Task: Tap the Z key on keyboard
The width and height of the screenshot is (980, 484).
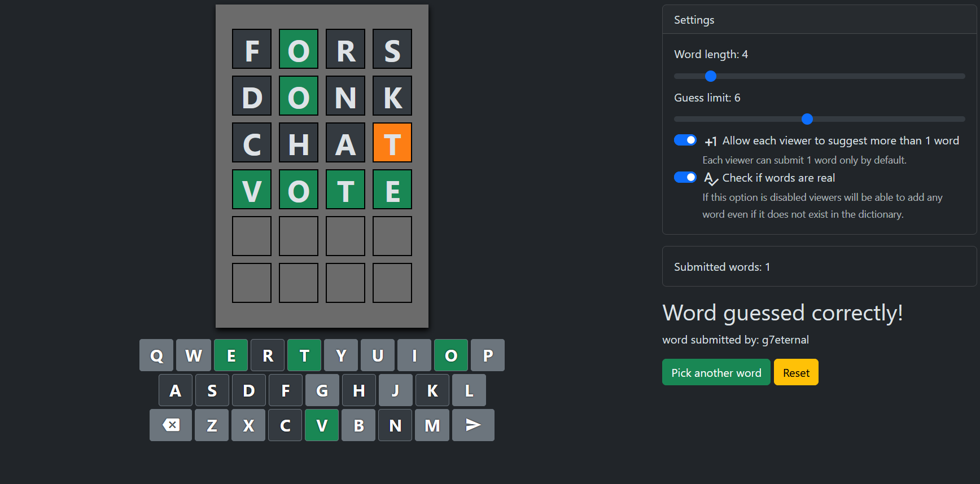Action: 212,425
